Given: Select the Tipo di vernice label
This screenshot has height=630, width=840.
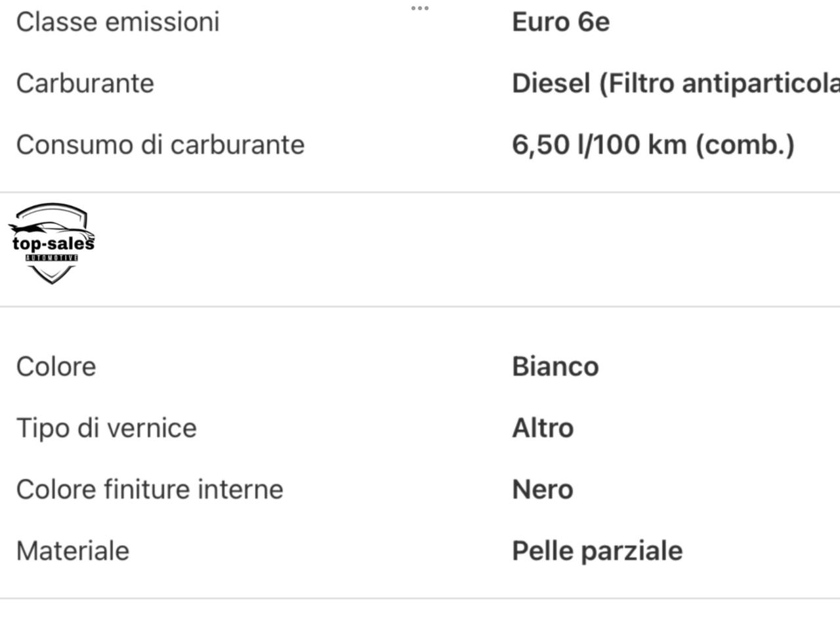Looking at the screenshot, I should coord(106,428).
